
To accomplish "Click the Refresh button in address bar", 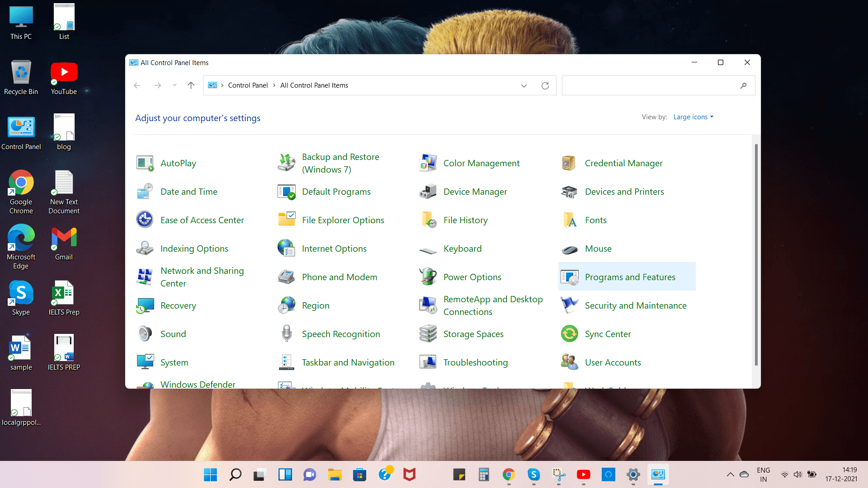I will click(545, 85).
